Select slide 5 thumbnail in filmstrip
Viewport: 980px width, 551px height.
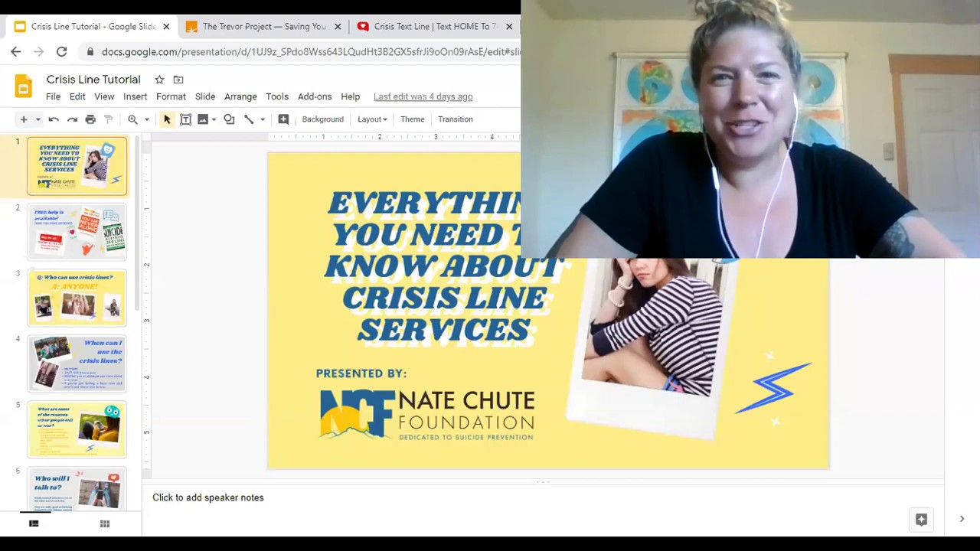pyautogui.click(x=77, y=429)
